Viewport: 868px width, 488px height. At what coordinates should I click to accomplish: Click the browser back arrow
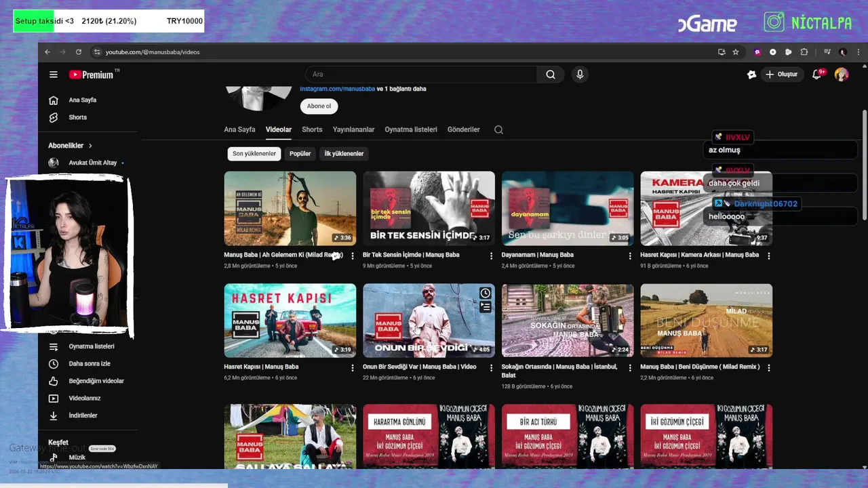[47, 52]
